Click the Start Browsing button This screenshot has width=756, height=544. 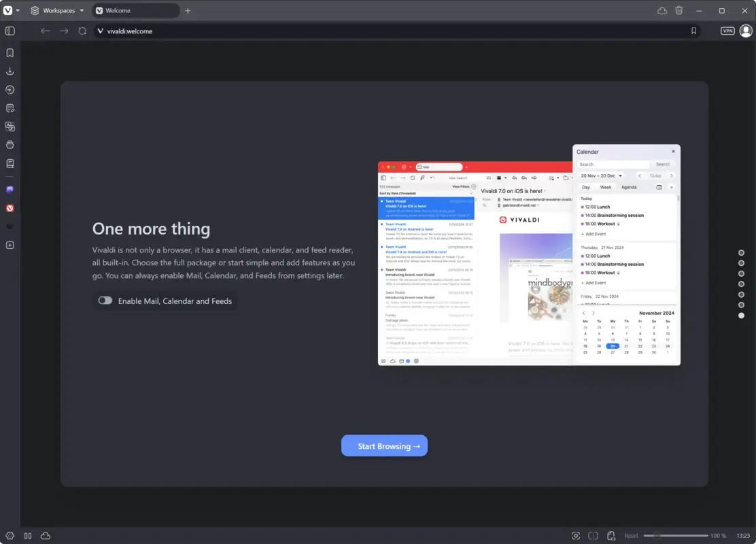pyautogui.click(x=384, y=445)
